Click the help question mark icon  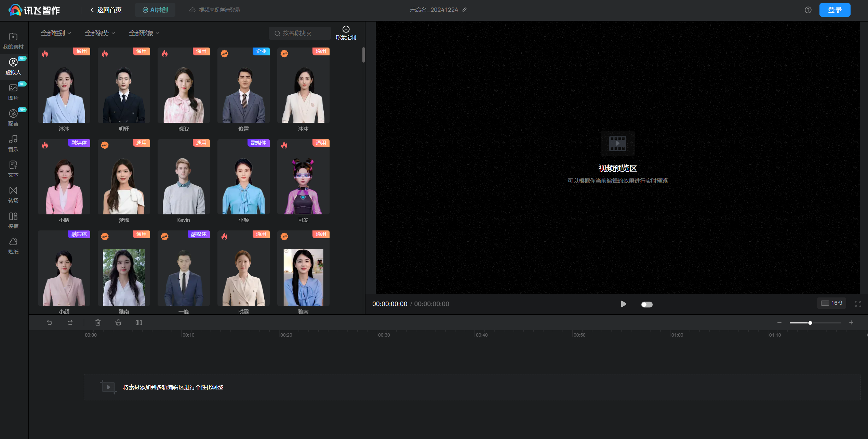click(x=808, y=10)
